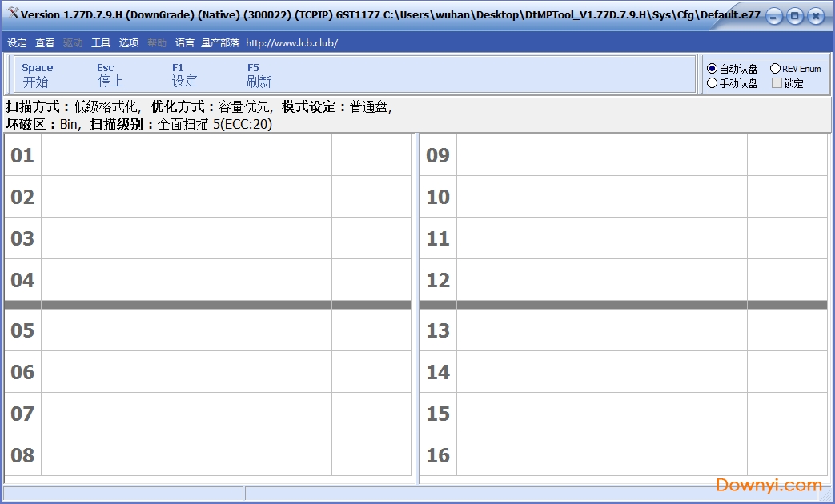
Task: Click the Esc 停止 stop button
Action: [x=110, y=75]
